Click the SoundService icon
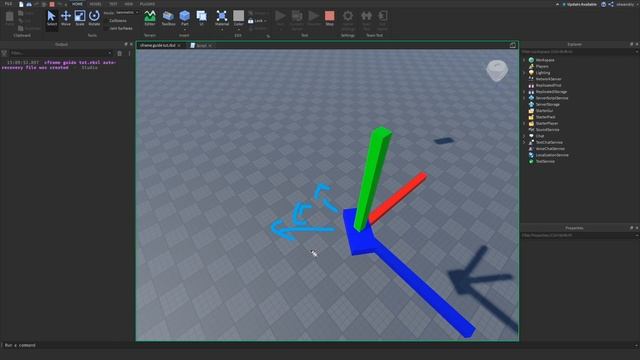This screenshot has height=360, width=640. point(531,129)
